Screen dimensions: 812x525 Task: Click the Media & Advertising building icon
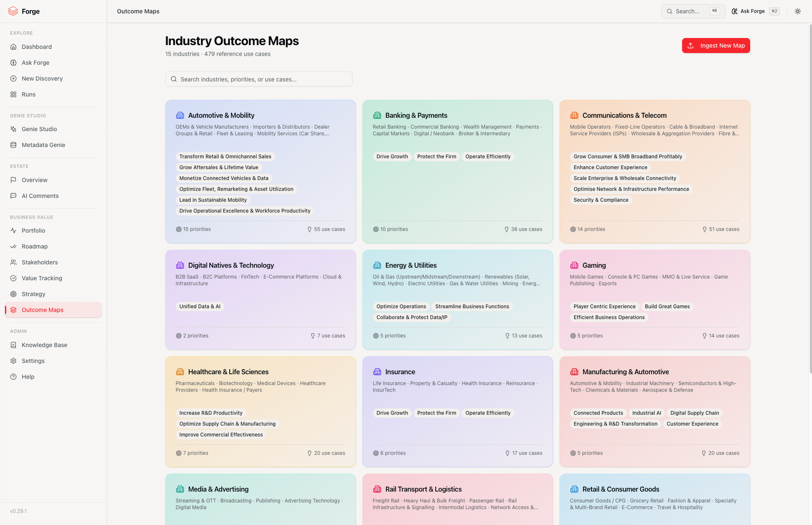180,489
